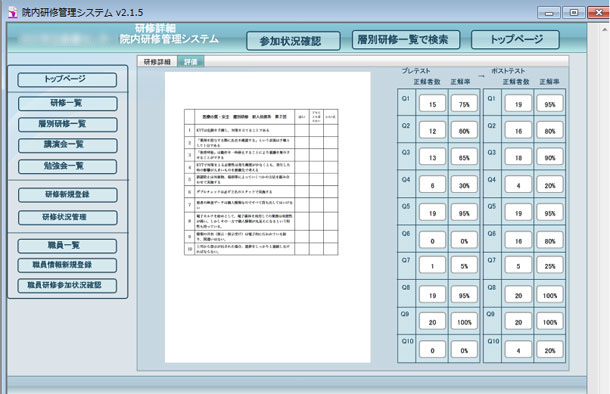Open 層別研修一覧で検索 from the header
The image size is (610, 394).
pos(406,40)
